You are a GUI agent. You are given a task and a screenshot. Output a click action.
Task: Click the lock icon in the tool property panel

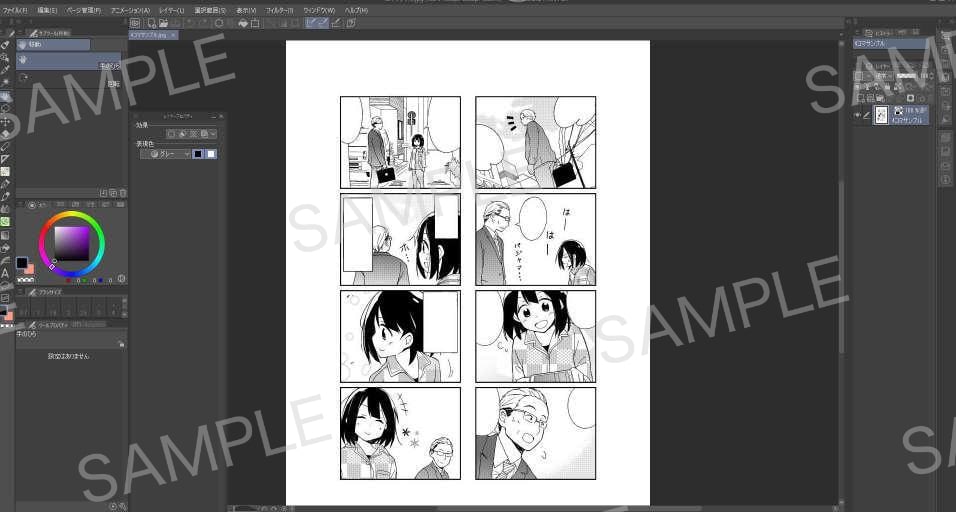[x=121, y=344]
